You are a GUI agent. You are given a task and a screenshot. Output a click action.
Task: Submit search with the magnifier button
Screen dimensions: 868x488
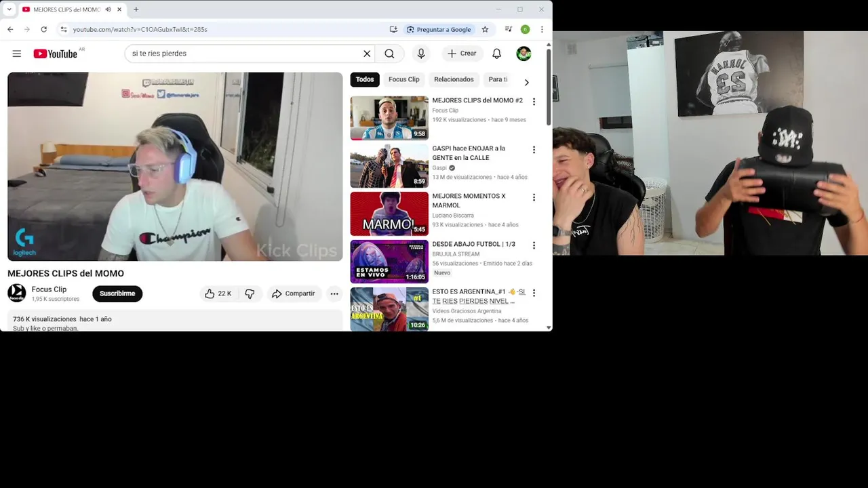(x=389, y=54)
